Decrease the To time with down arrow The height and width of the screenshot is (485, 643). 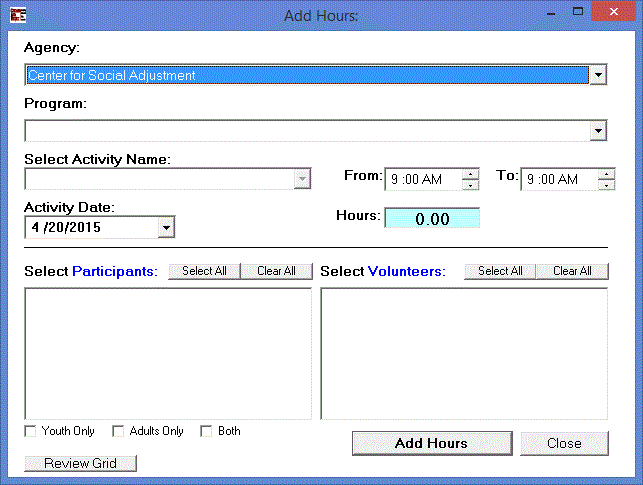click(606, 185)
